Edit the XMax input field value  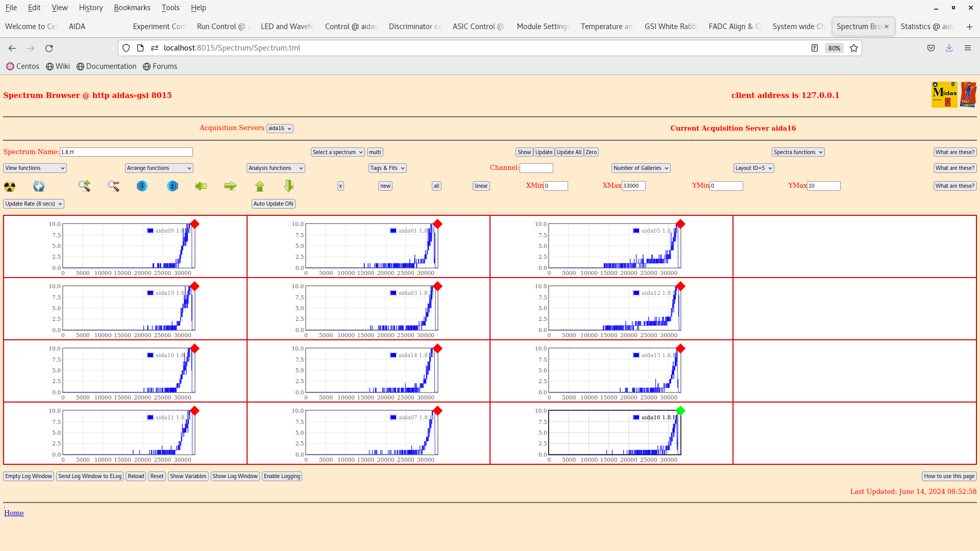[633, 186]
